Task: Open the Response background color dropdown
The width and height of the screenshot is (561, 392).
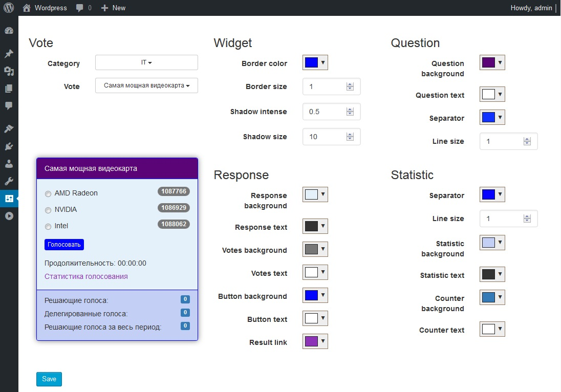Action: click(315, 194)
